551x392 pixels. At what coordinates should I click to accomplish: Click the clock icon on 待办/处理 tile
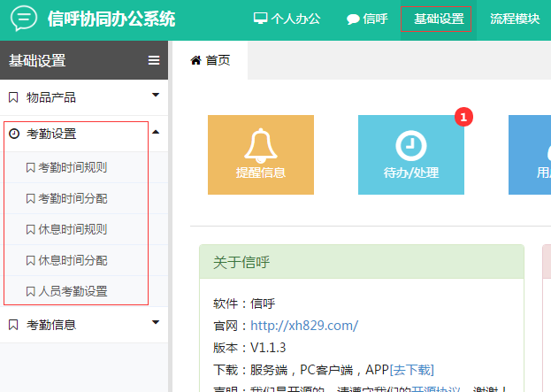pos(410,145)
